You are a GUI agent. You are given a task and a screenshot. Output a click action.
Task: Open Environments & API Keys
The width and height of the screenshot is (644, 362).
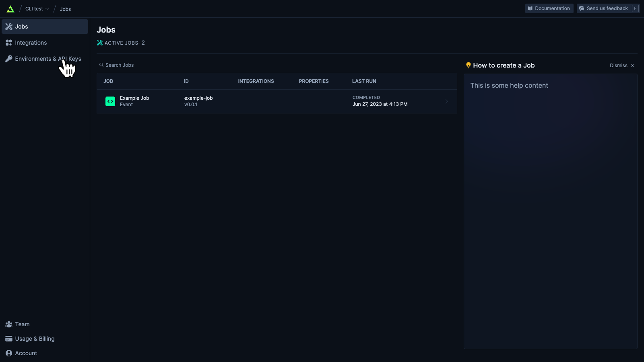pos(45,59)
